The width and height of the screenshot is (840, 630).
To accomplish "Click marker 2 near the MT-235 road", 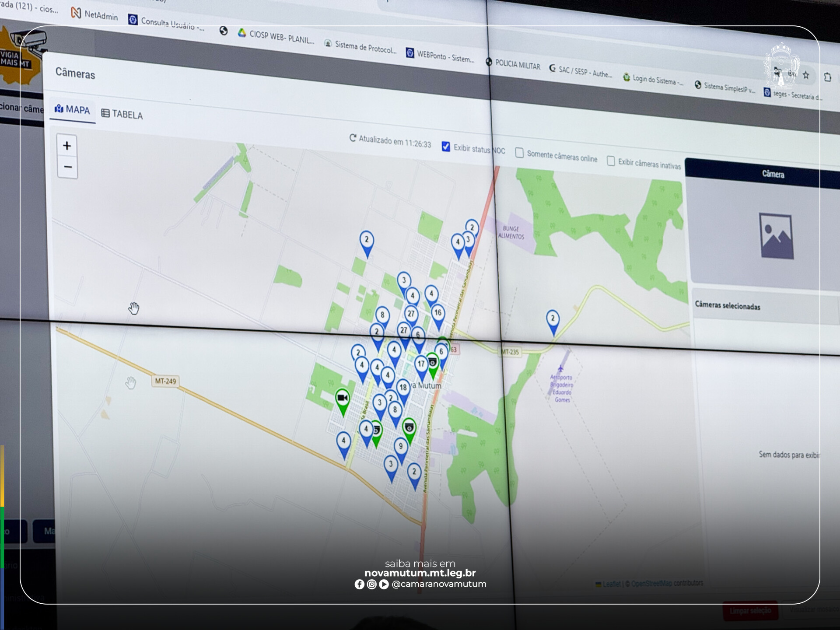I will pyautogui.click(x=553, y=319).
